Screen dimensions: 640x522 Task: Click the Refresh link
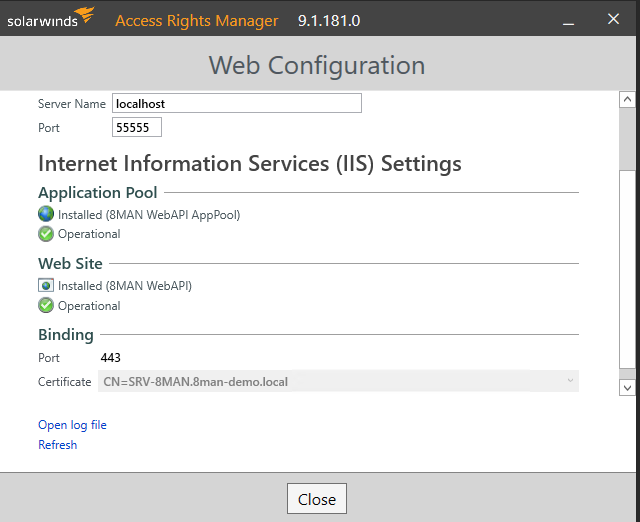(x=58, y=444)
